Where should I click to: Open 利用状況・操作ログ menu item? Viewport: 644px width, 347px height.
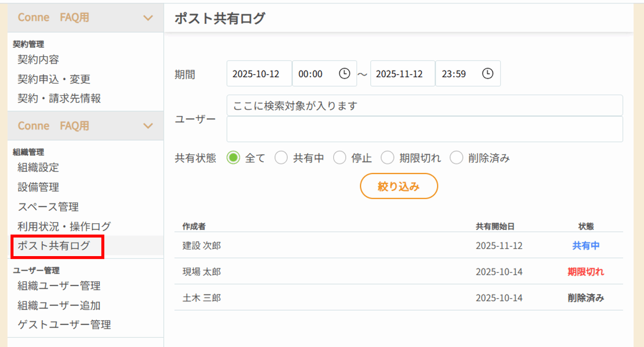coord(64,226)
